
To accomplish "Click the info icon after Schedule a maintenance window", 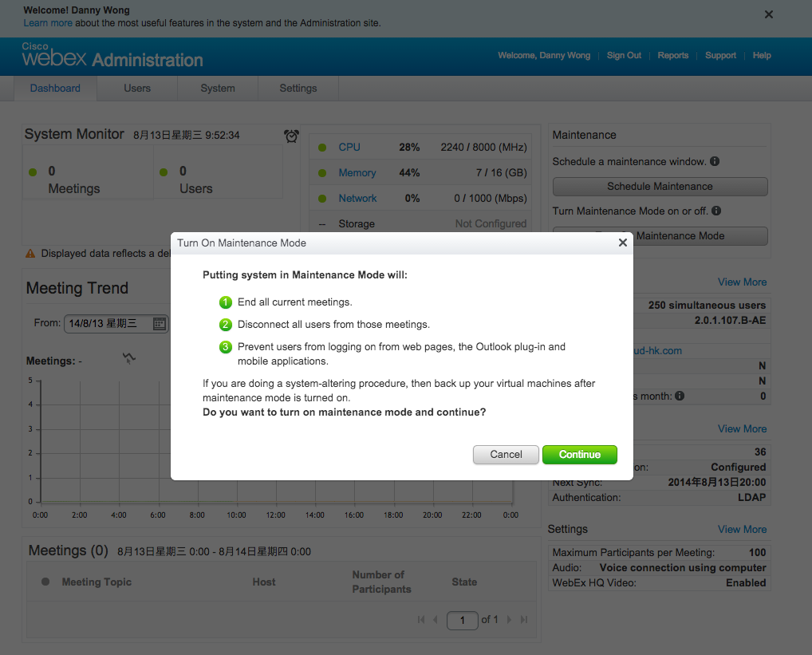I will [715, 161].
